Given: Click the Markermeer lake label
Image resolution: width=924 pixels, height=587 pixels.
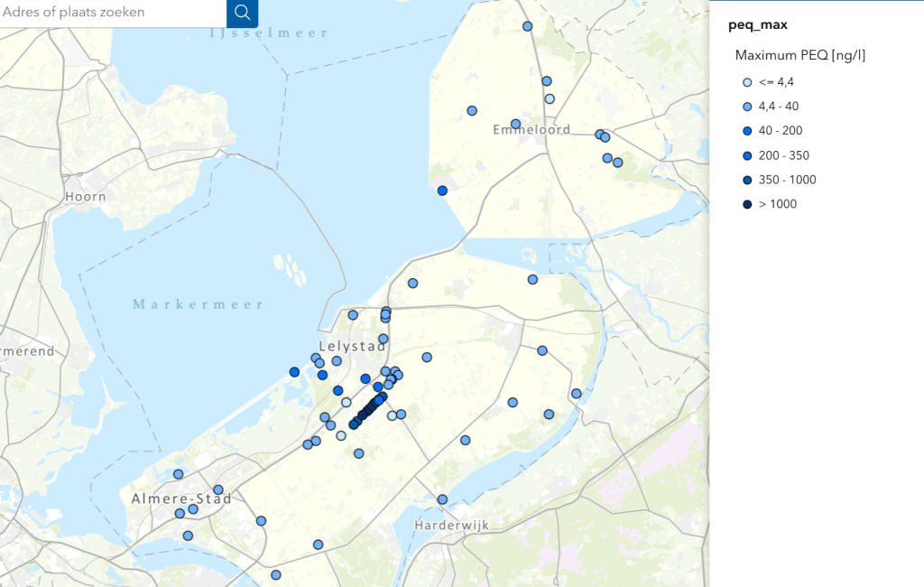Looking at the screenshot, I should [x=198, y=304].
